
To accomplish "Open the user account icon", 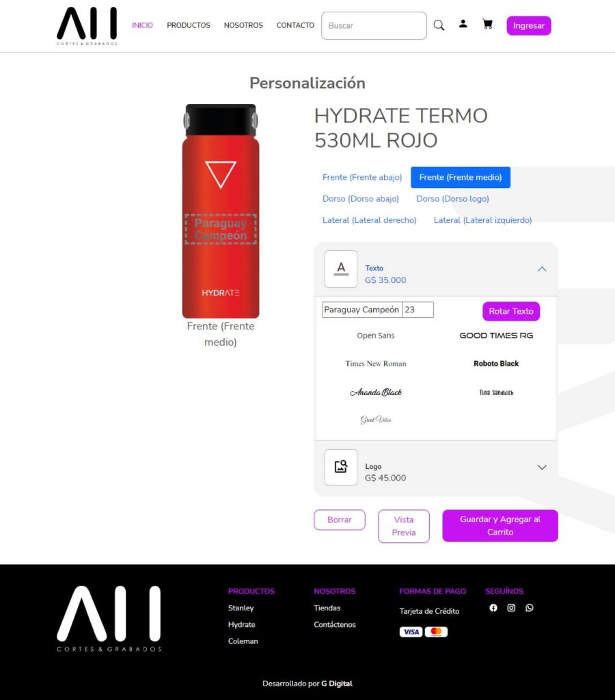I will (x=463, y=24).
